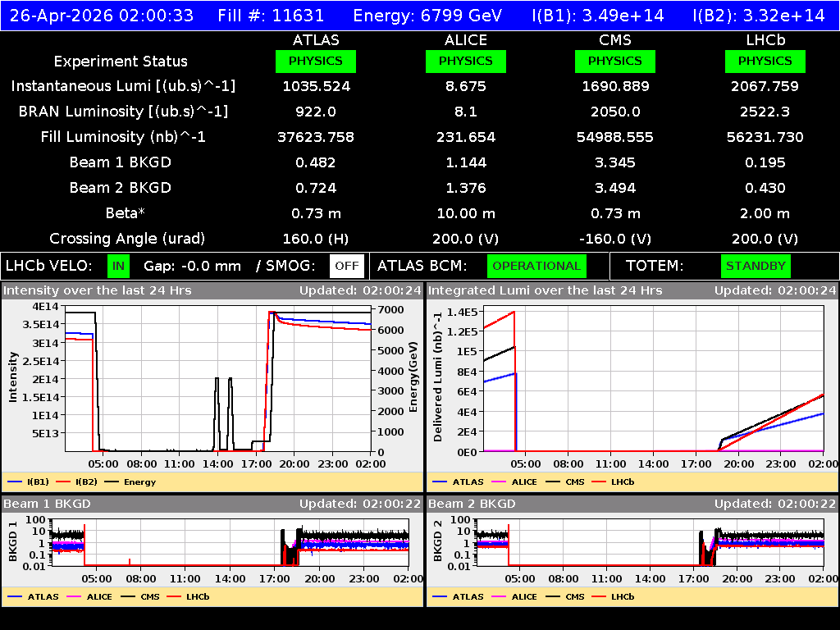Click the 'Experiment Status' row label
The image size is (840, 630).
pos(121,62)
